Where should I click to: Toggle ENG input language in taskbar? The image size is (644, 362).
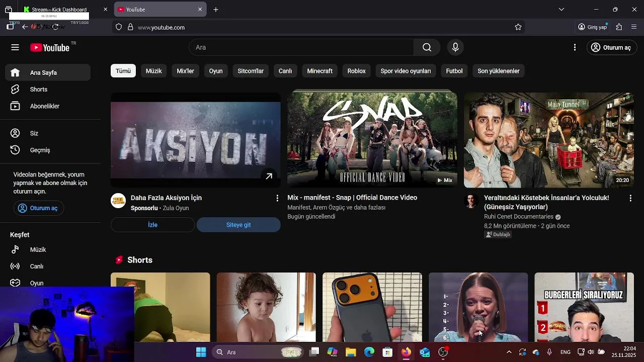tap(566, 352)
